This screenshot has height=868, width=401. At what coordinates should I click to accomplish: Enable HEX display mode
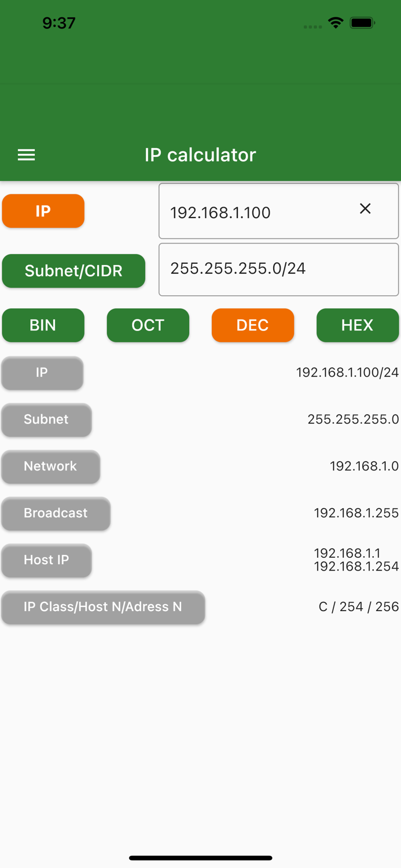coord(357,325)
